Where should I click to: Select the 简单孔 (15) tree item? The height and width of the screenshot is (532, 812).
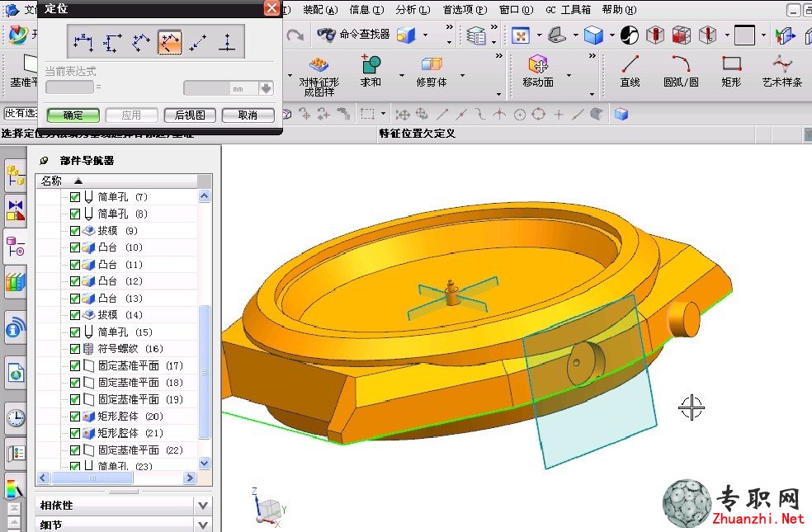125,332
